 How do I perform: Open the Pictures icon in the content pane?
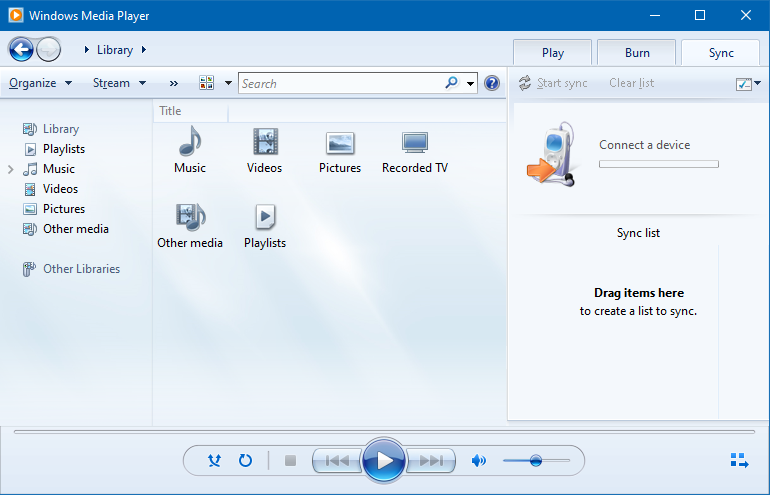[340, 143]
